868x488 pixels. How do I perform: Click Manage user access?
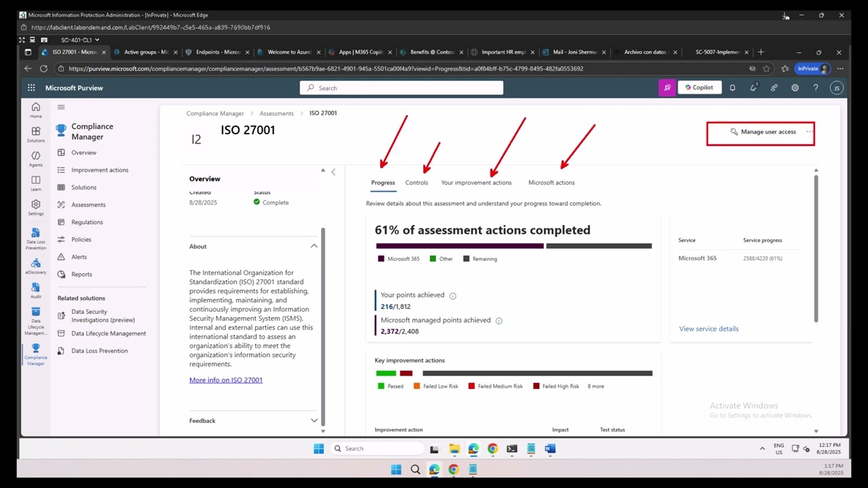pos(763,131)
